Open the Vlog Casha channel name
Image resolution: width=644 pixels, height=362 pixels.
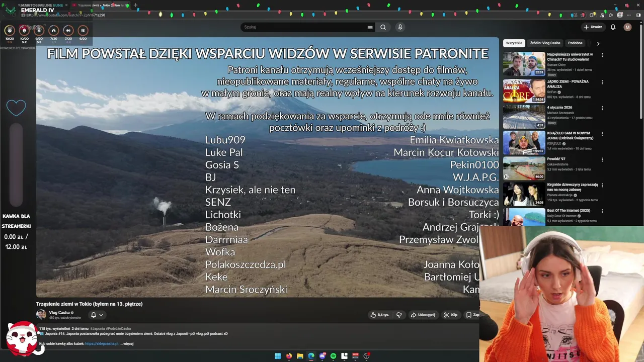(x=59, y=312)
